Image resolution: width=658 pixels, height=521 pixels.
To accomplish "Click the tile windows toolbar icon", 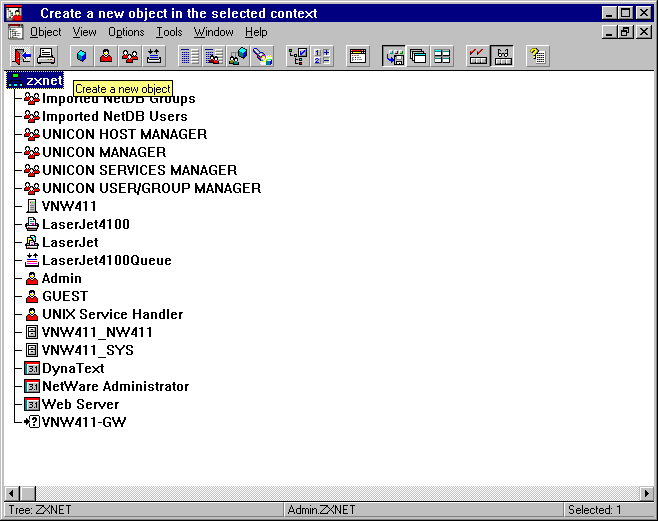I will coord(442,56).
